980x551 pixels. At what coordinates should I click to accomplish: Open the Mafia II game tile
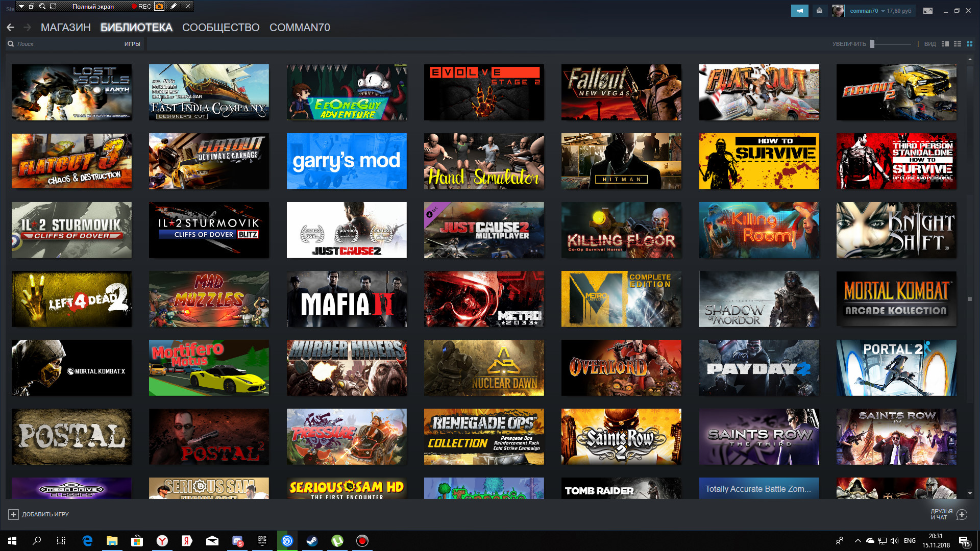347,299
